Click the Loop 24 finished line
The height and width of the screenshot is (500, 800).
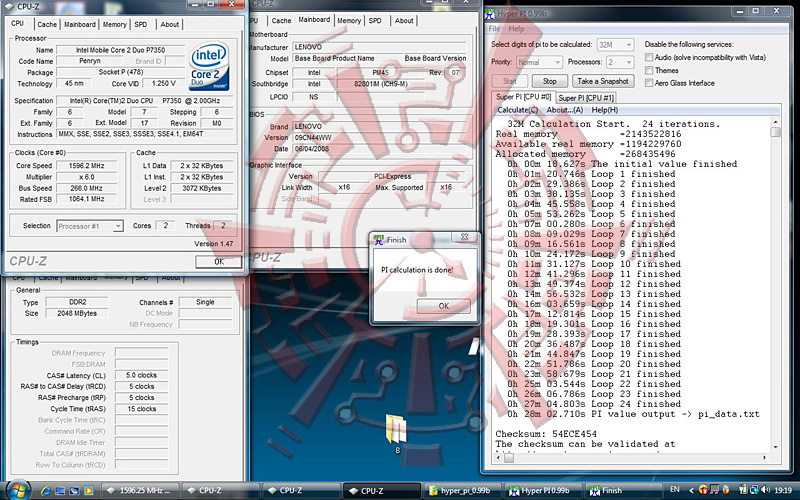[594, 404]
